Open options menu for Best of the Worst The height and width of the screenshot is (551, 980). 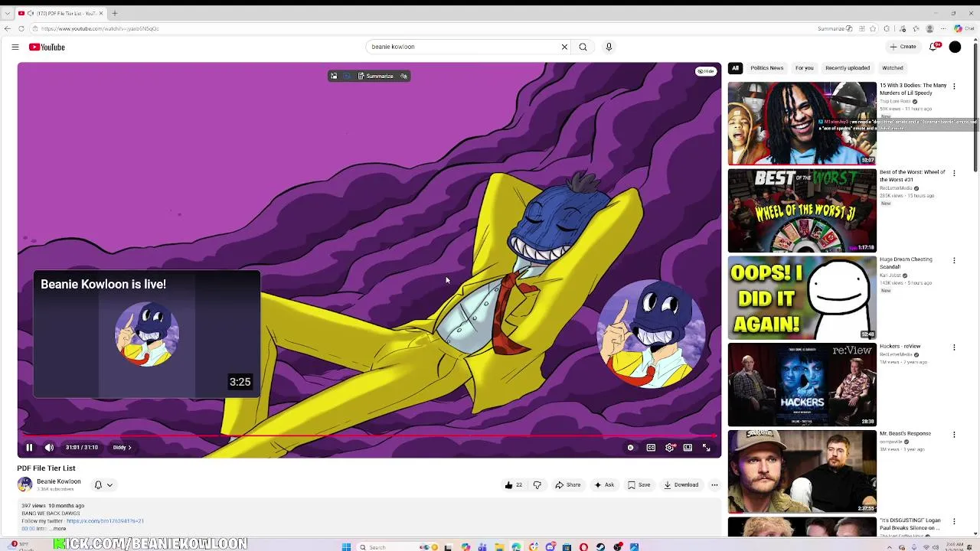pyautogui.click(x=954, y=173)
